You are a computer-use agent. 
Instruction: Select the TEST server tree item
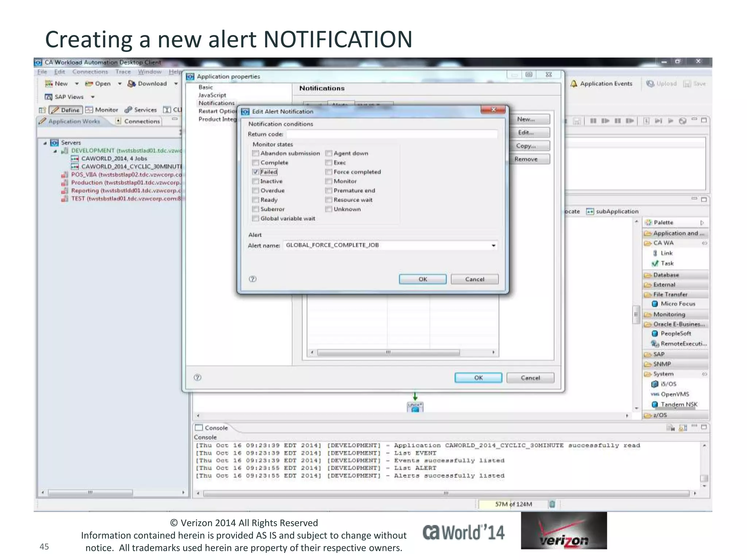[x=122, y=199]
